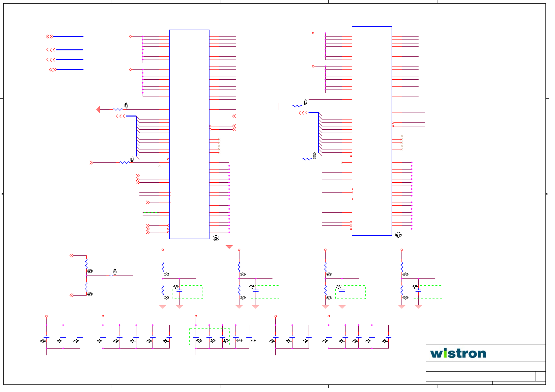Select the large left IC symbol rectangle
Viewport: 555px width, 392px height.
tap(189, 134)
